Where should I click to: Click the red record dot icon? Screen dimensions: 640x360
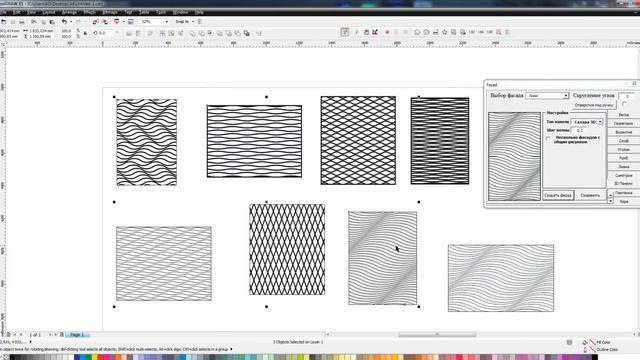tap(387, 32)
